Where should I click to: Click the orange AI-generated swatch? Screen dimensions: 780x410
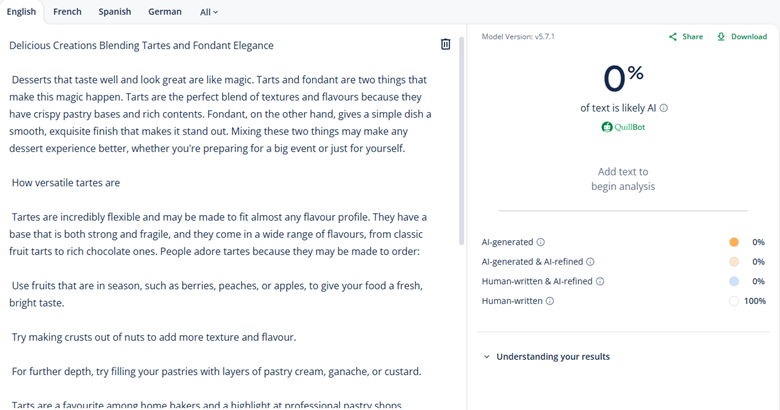click(x=734, y=242)
